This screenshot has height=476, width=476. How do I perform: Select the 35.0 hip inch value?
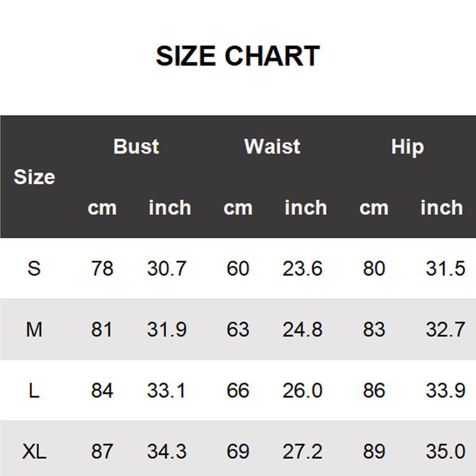pyautogui.click(x=445, y=452)
